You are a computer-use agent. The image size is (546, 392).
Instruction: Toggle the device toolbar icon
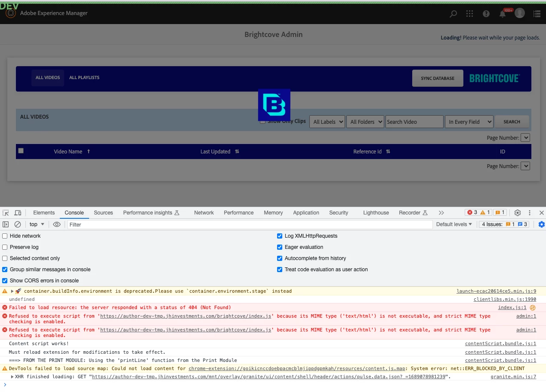[18, 213]
